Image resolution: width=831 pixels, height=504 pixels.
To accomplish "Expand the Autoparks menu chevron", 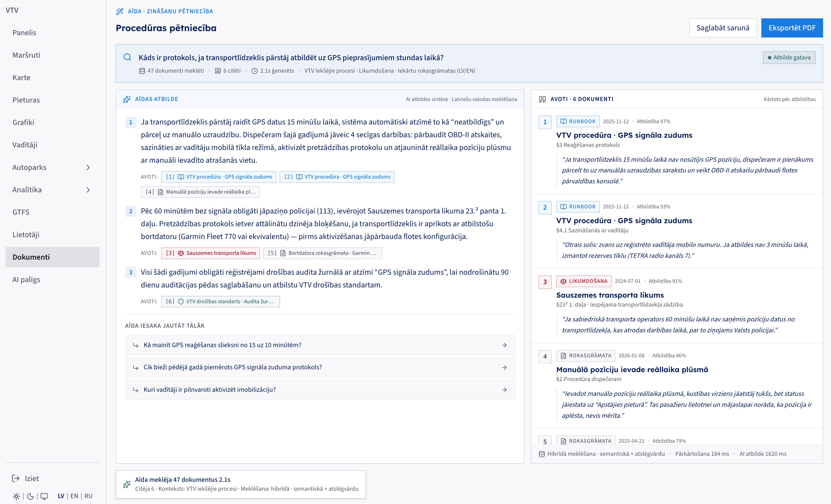I will [x=88, y=167].
